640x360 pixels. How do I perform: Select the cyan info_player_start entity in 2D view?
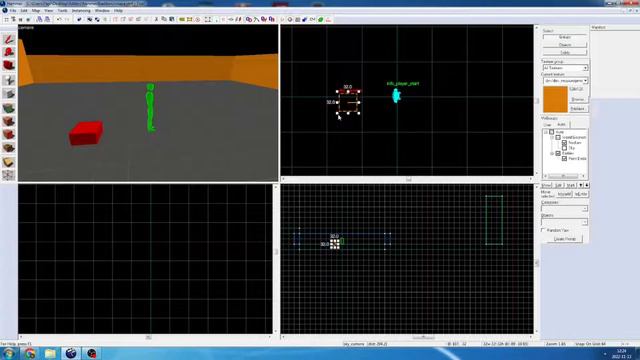click(396, 96)
